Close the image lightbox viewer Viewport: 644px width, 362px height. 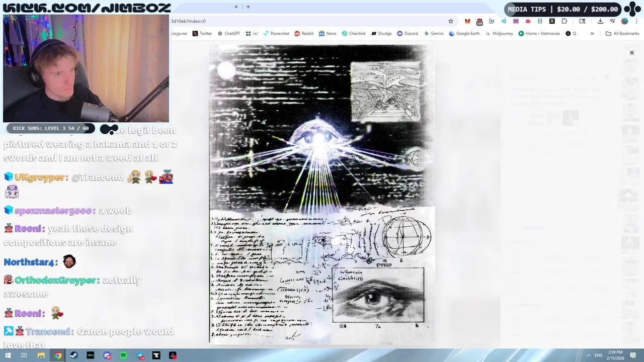[x=632, y=52]
